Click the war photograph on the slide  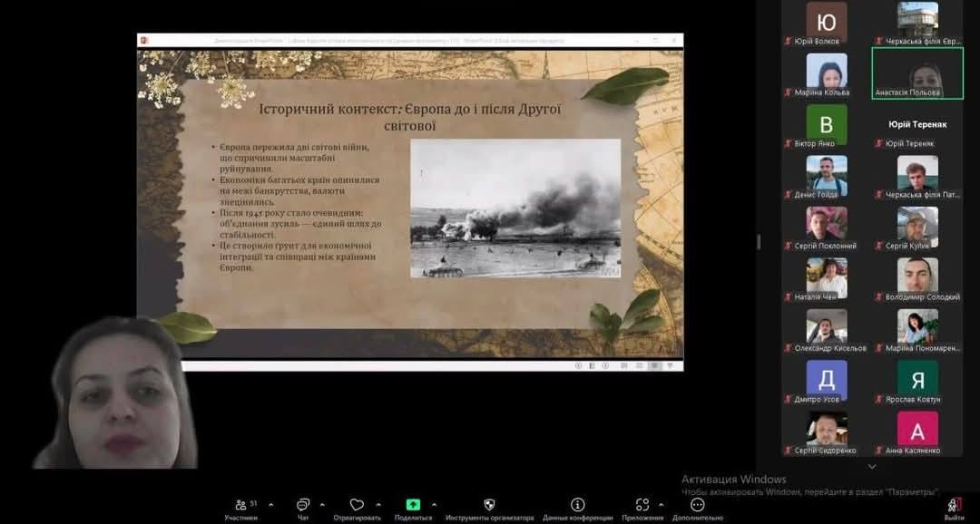tap(515, 208)
